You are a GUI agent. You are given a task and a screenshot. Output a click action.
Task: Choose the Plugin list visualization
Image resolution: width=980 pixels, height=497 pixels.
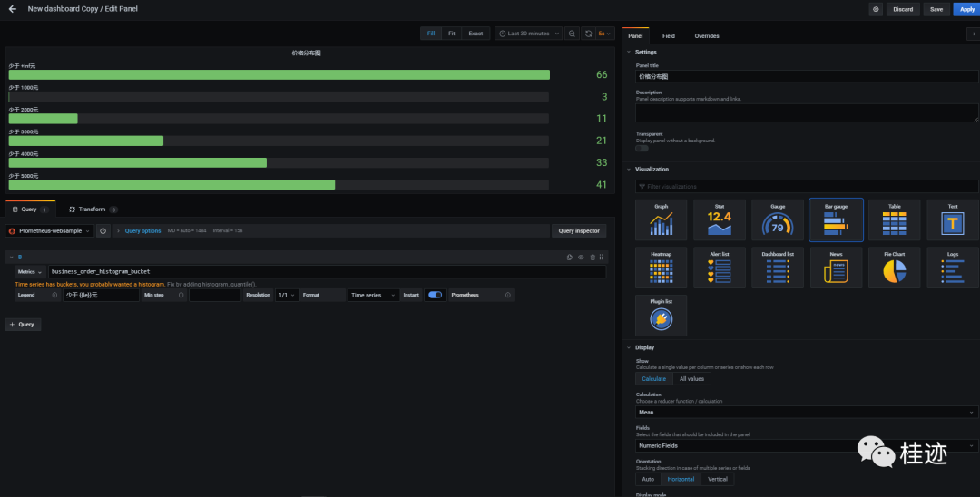(661, 316)
